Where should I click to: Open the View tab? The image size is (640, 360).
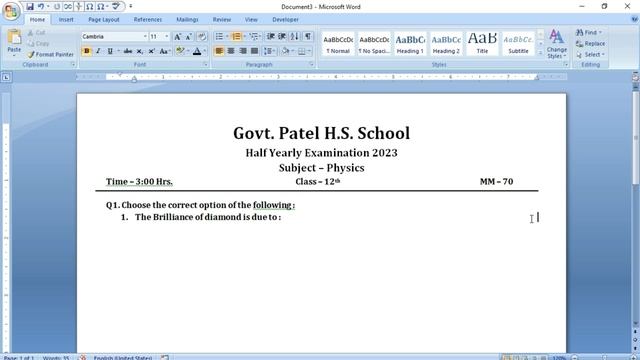coord(251,19)
